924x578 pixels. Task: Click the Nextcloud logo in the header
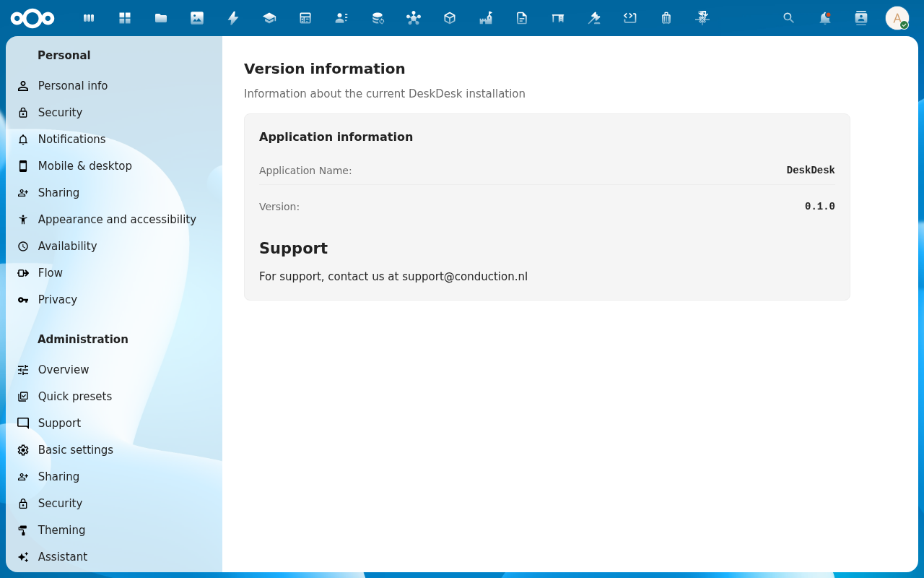pos(32,18)
